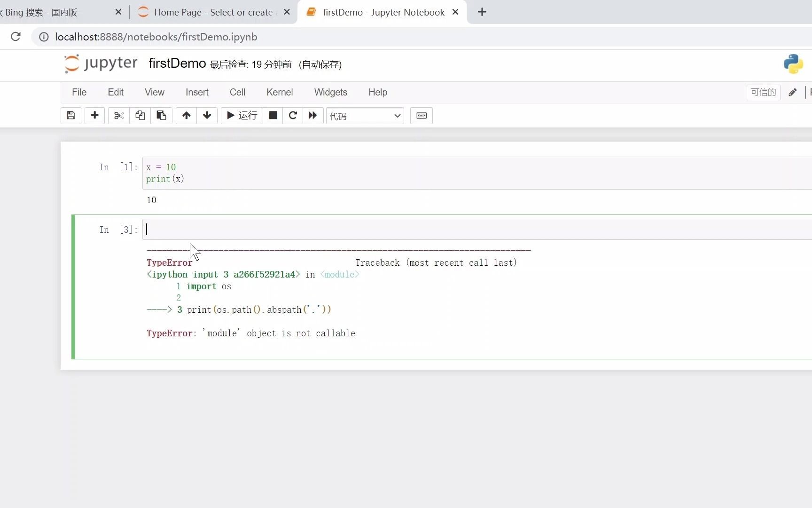Image resolution: width=812 pixels, height=508 pixels.
Task: Open the cell type dropdown showing 代码
Action: tap(365, 116)
